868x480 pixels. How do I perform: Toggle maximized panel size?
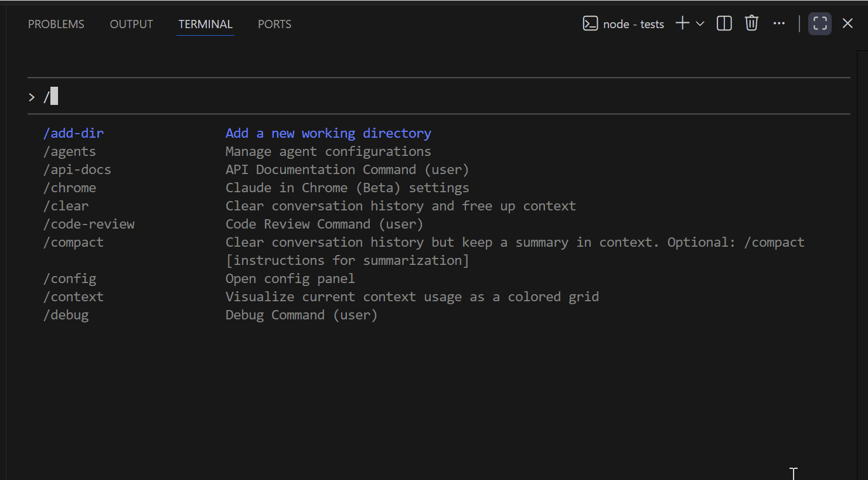[820, 23]
